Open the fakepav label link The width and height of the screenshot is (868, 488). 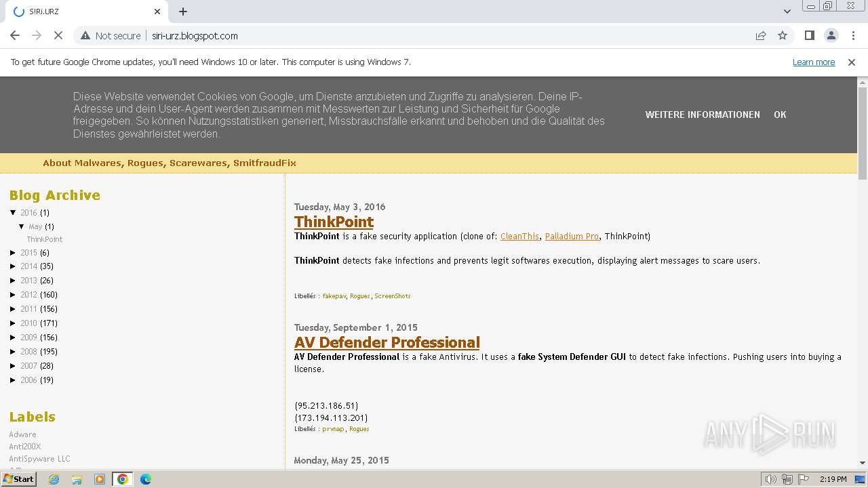click(334, 296)
